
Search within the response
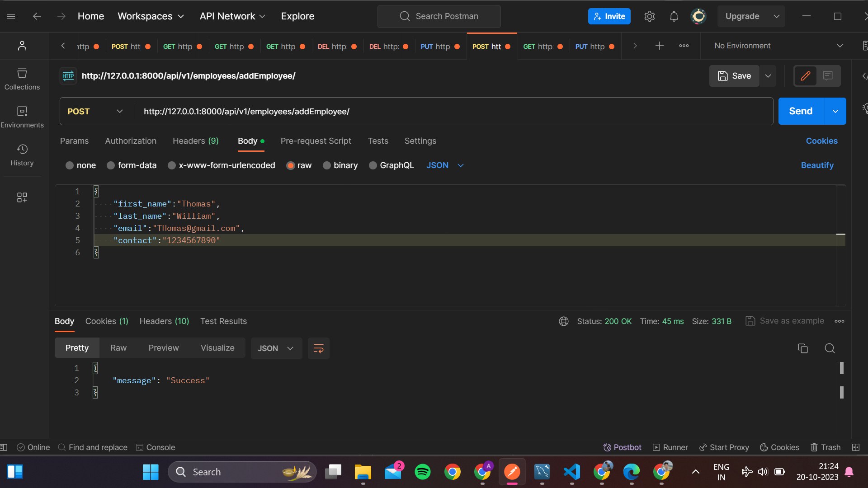(x=829, y=348)
